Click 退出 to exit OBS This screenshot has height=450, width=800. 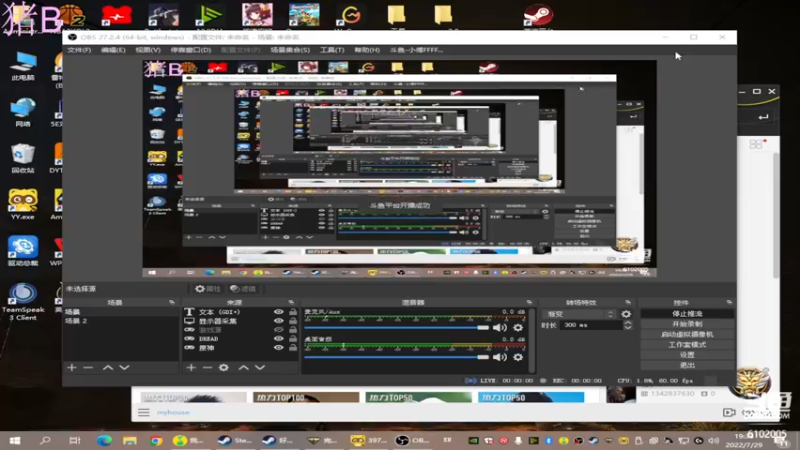point(687,365)
